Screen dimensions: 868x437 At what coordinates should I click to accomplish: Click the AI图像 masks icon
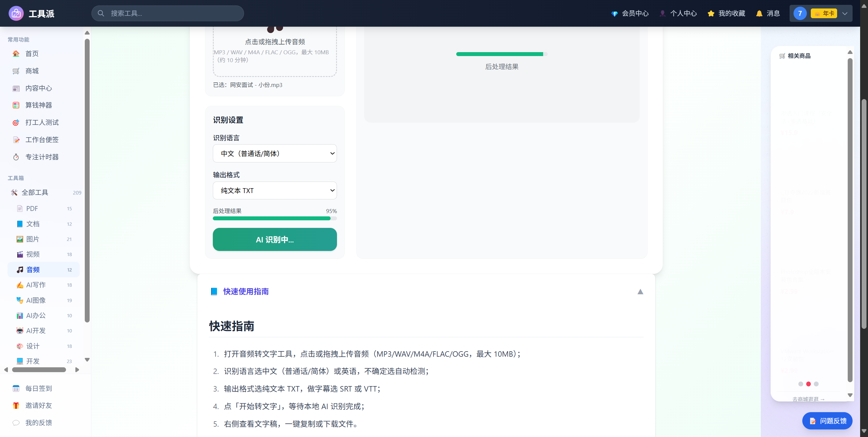20,300
